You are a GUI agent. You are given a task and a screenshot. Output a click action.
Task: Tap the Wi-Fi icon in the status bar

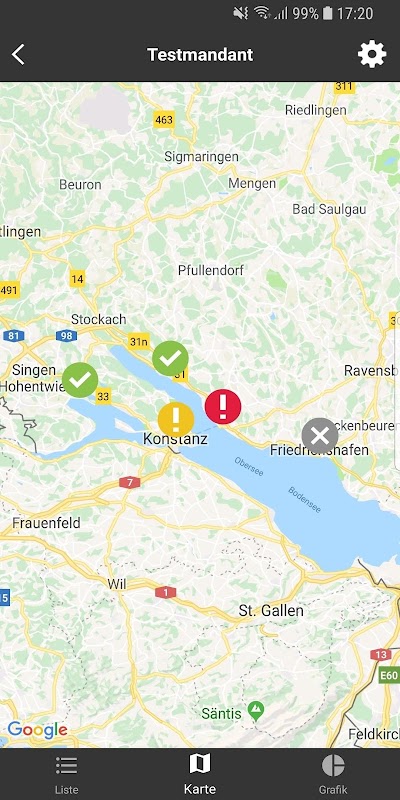262,13
